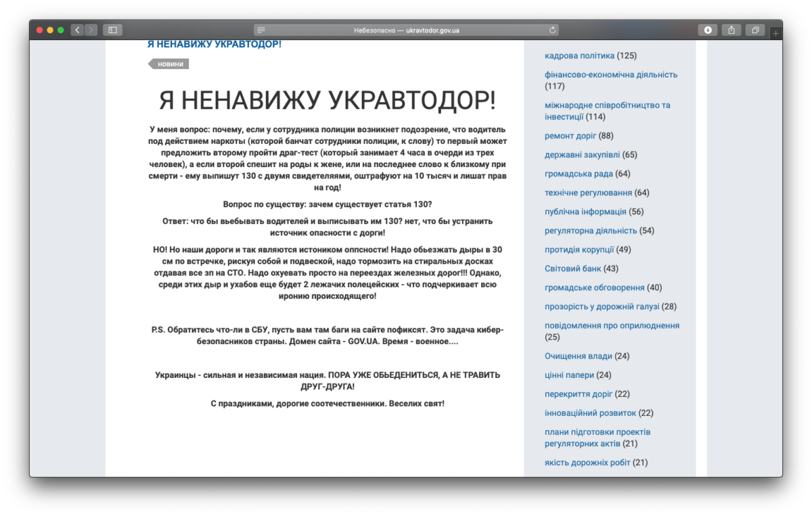Toggle the Safari sidebar icon

(112, 30)
